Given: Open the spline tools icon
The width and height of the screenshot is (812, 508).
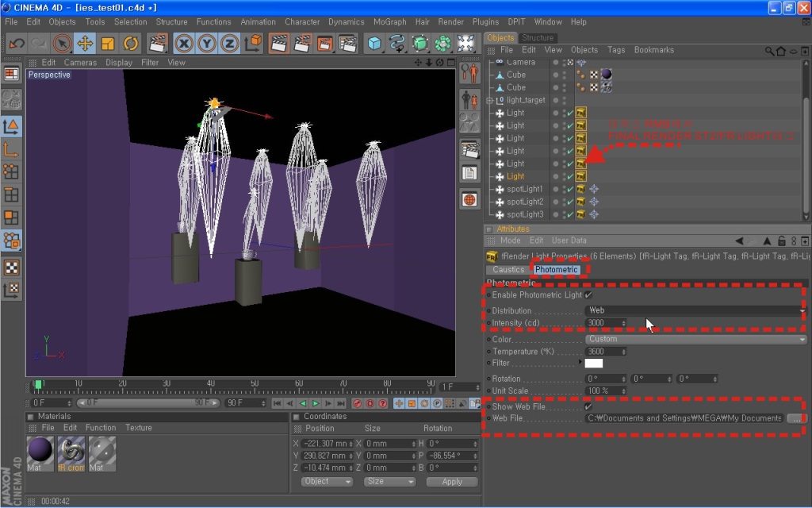Looking at the screenshot, I should tap(397, 44).
